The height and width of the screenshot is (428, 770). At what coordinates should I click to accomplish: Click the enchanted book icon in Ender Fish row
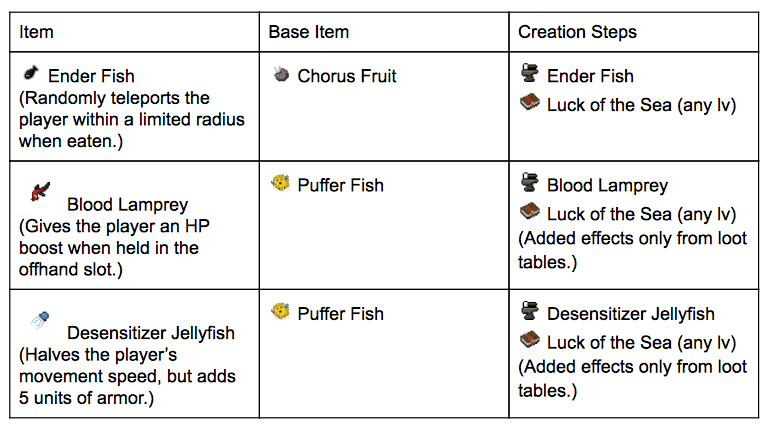(530, 103)
